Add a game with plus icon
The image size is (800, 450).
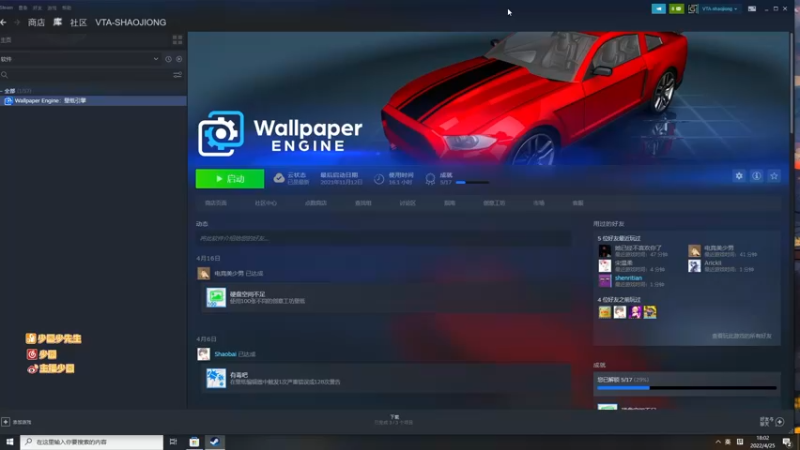coord(6,422)
